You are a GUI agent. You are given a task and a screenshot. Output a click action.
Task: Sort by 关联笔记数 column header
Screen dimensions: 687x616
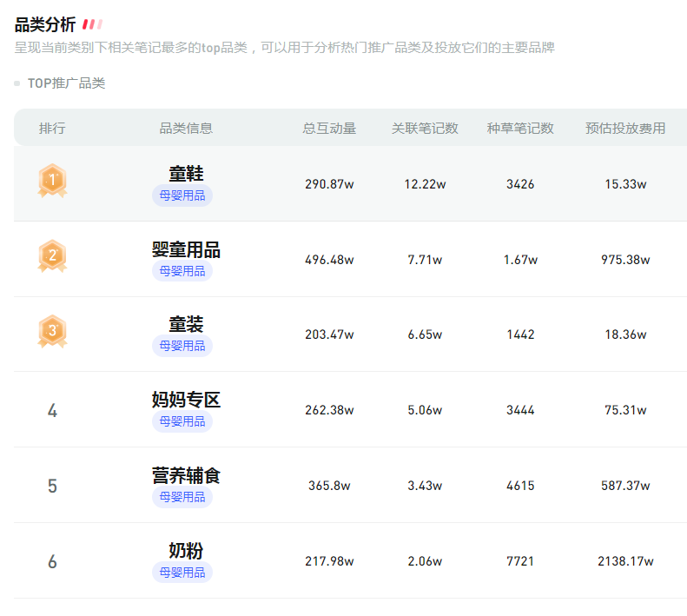point(425,129)
